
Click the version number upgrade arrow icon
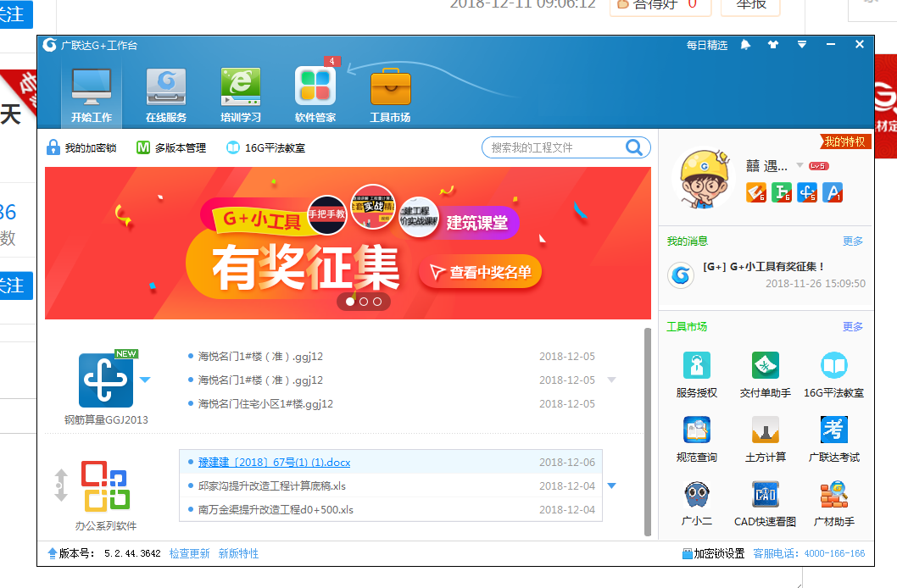click(52, 553)
